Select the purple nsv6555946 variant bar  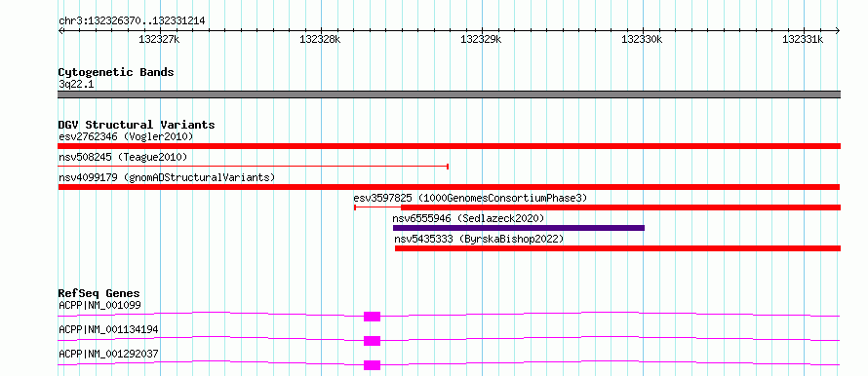tap(519, 228)
